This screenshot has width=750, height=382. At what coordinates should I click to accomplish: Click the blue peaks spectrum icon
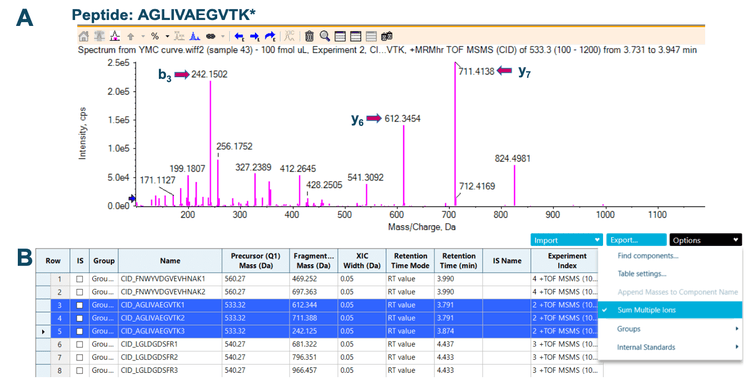tap(195, 36)
